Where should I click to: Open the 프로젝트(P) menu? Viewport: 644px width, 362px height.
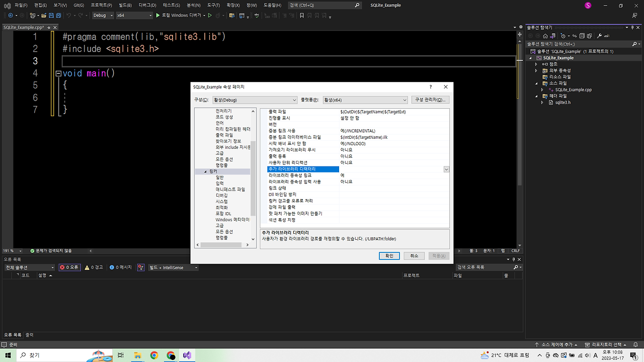(x=101, y=5)
